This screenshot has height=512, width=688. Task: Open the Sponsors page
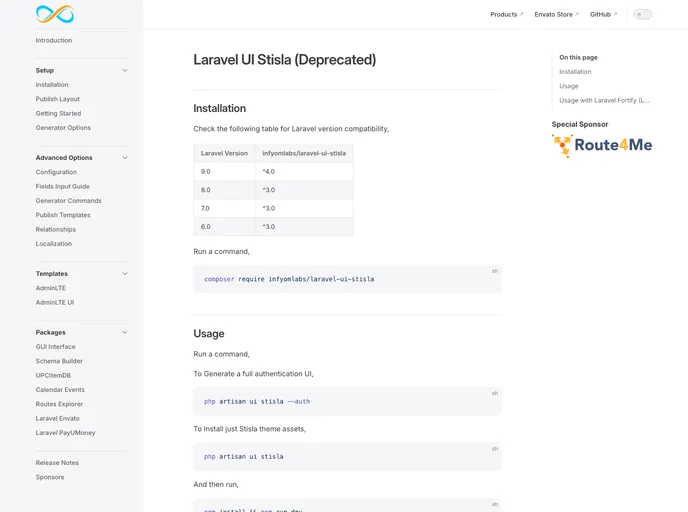[x=50, y=477]
